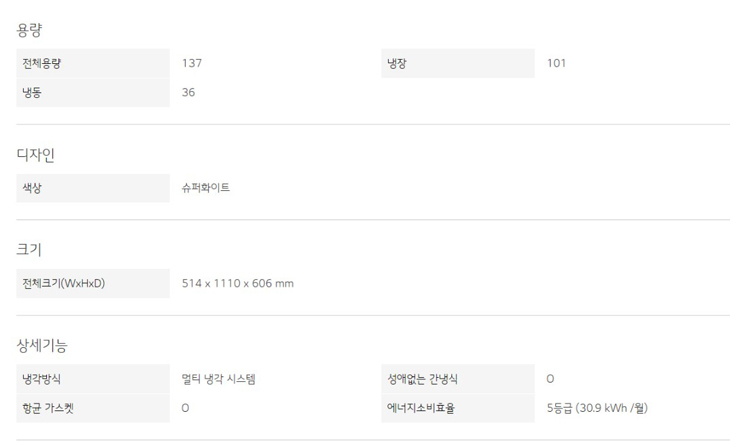Viewport: 730px width, 441px height.
Task: Select the 냉장 label cell
Action: 458,63
